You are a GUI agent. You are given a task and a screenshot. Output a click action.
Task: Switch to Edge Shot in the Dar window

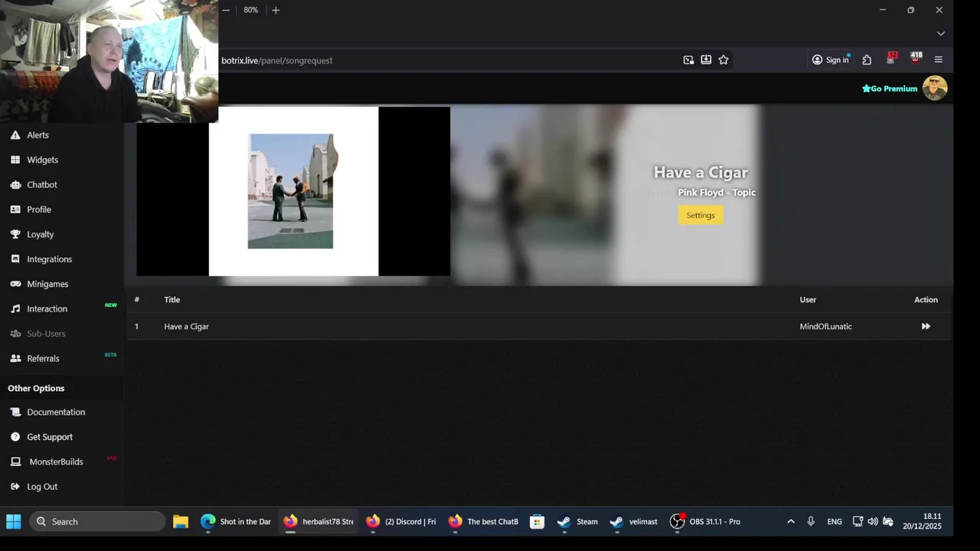pyautogui.click(x=236, y=522)
